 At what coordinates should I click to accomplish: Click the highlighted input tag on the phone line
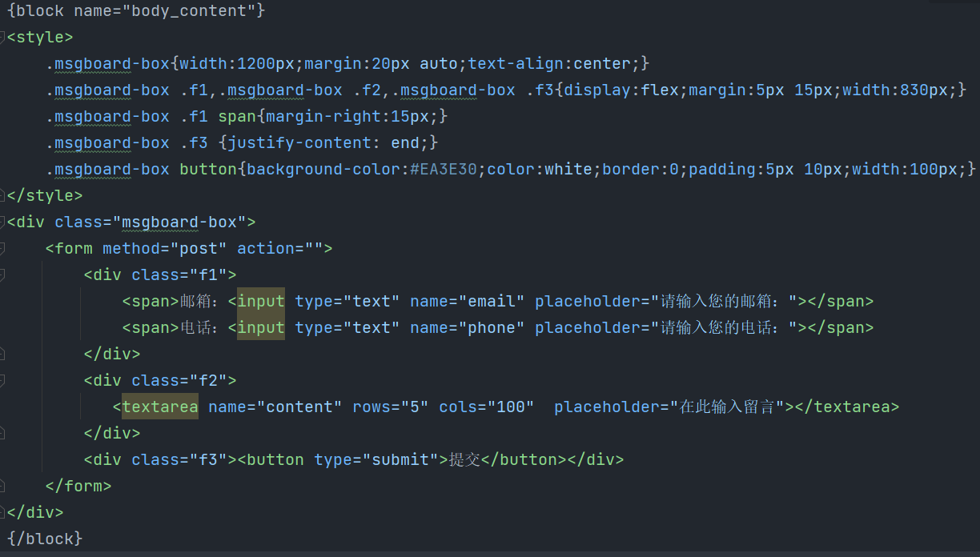pyautogui.click(x=261, y=327)
